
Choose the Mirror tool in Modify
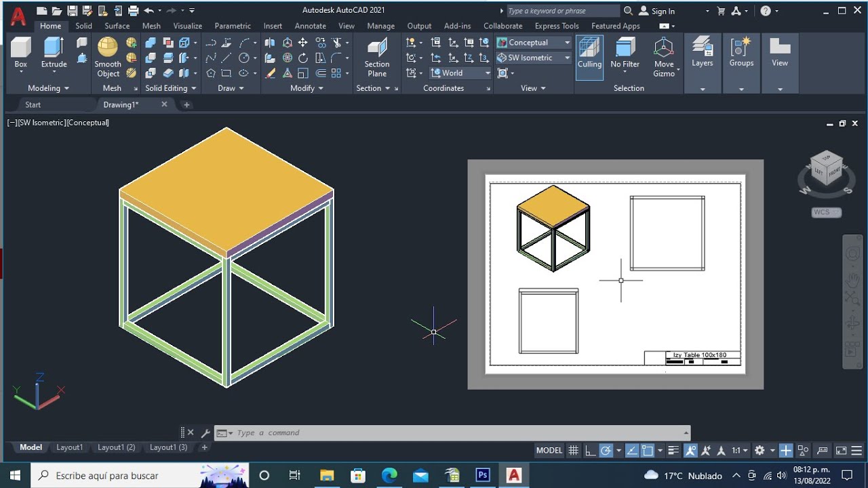(x=271, y=43)
